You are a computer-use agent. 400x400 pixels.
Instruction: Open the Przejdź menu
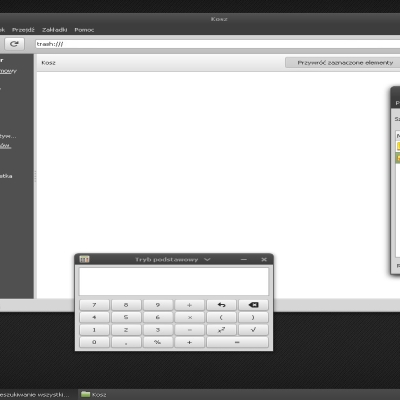(23, 30)
